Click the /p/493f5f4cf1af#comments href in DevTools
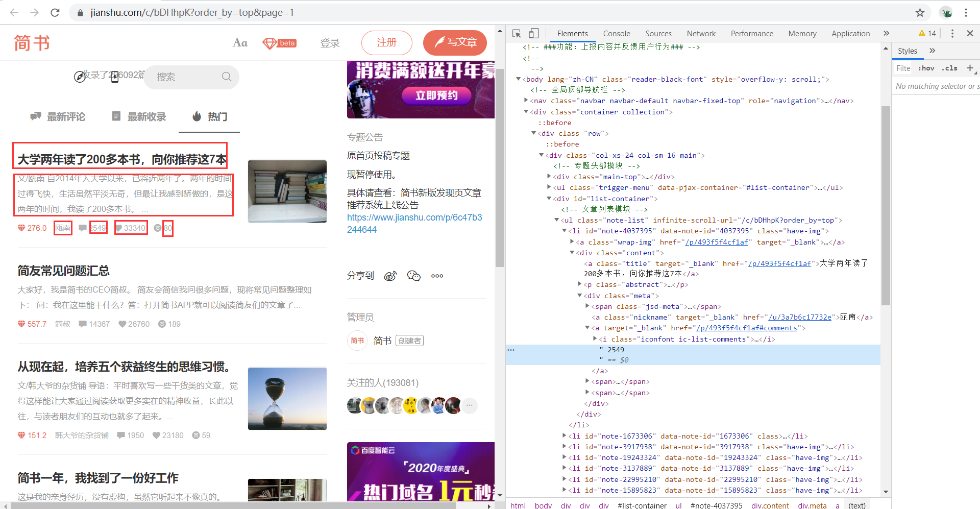Screen dimensions: 980x509 (x=747, y=328)
